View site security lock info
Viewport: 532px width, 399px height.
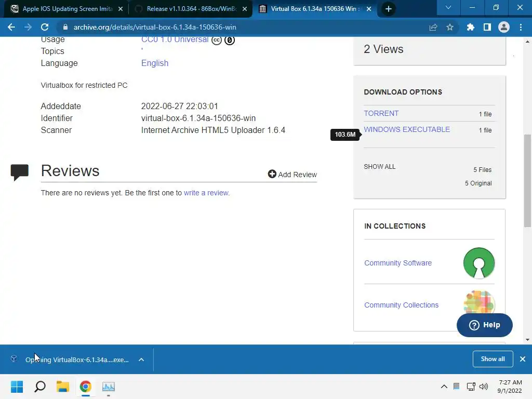65,27
